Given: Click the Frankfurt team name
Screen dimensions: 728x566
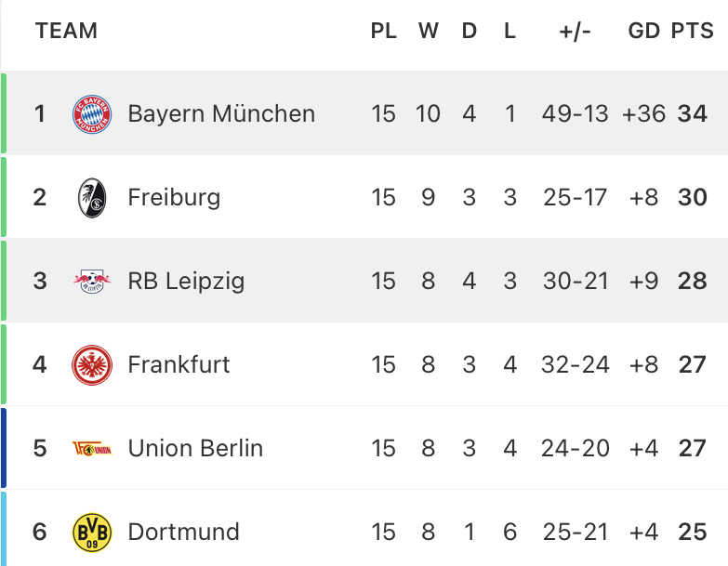Looking at the screenshot, I should (179, 364).
